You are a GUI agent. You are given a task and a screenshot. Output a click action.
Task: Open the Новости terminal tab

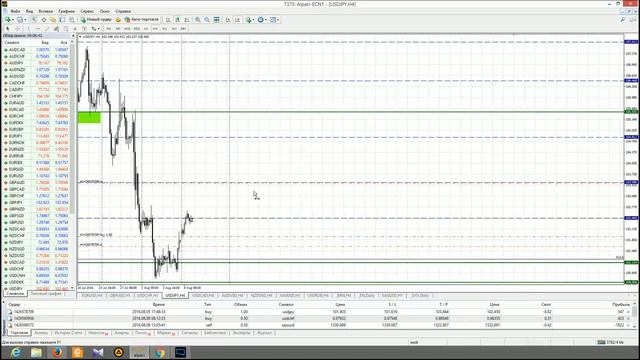click(x=98, y=333)
